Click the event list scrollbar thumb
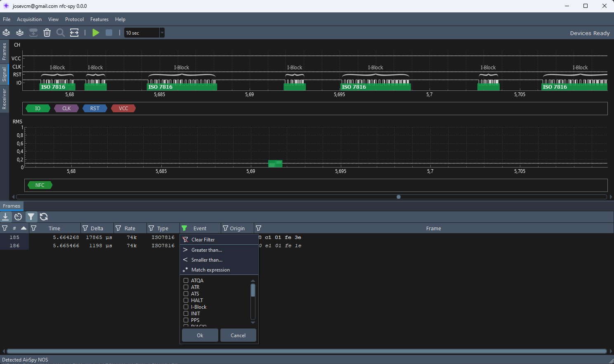Image resolution: width=614 pixels, height=364 pixels. click(253, 291)
